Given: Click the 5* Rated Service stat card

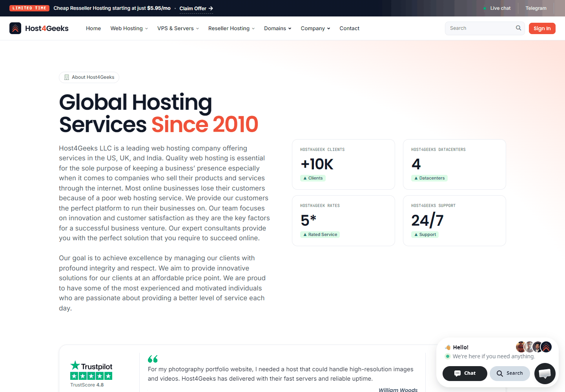Looking at the screenshot, I should point(343,221).
